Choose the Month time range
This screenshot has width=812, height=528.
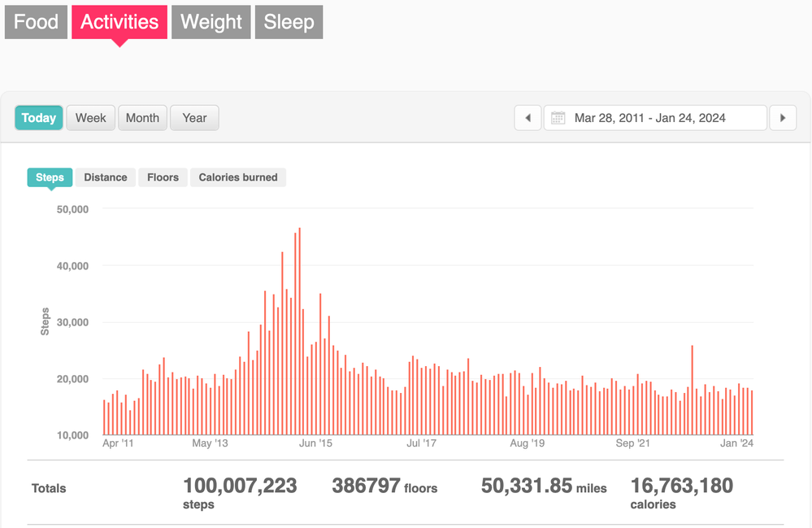point(142,118)
